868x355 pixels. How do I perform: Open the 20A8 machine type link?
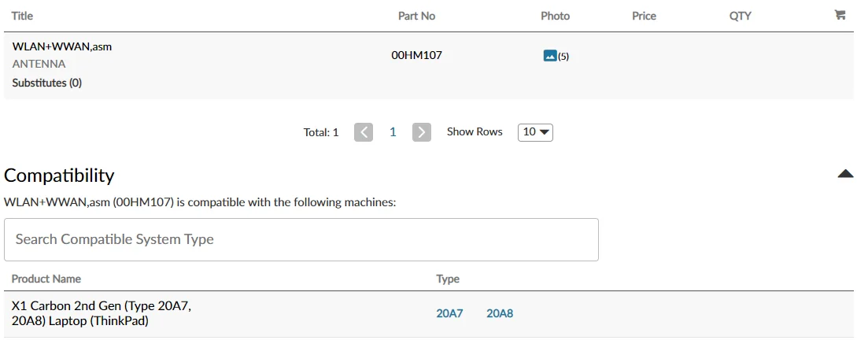[500, 313]
